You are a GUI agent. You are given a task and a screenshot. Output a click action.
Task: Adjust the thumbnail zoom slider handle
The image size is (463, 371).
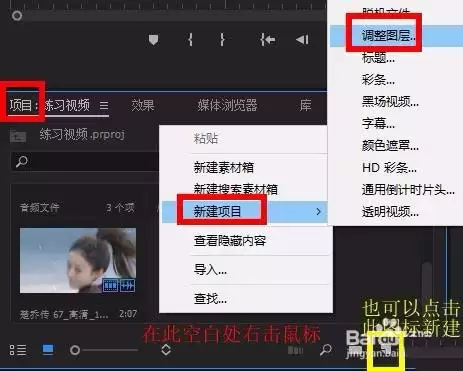(x=75, y=350)
